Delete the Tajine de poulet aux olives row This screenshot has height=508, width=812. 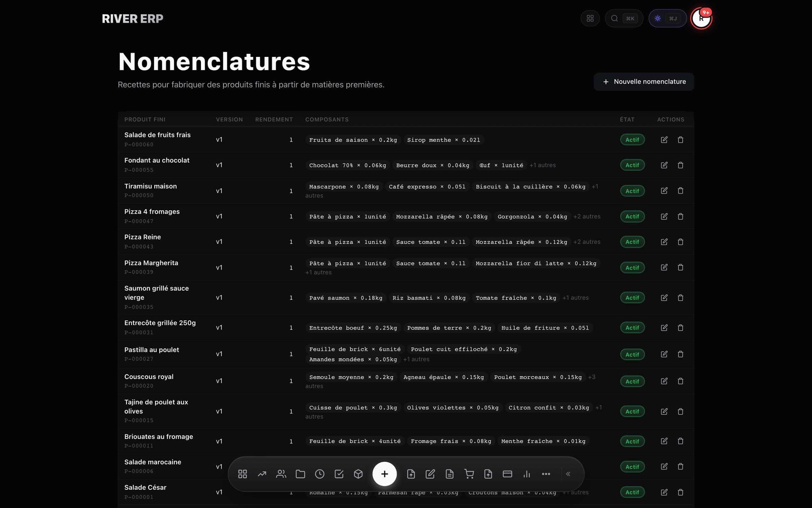[680, 411]
